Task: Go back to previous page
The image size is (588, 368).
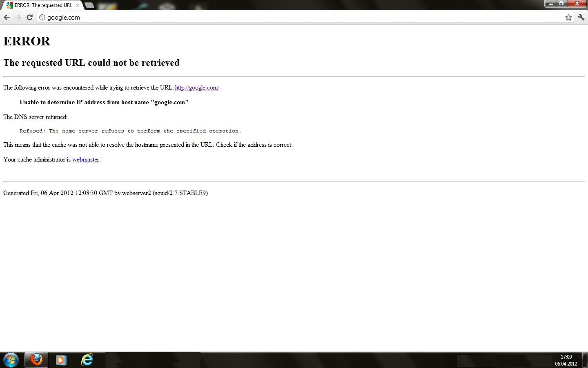Action: coord(7,17)
